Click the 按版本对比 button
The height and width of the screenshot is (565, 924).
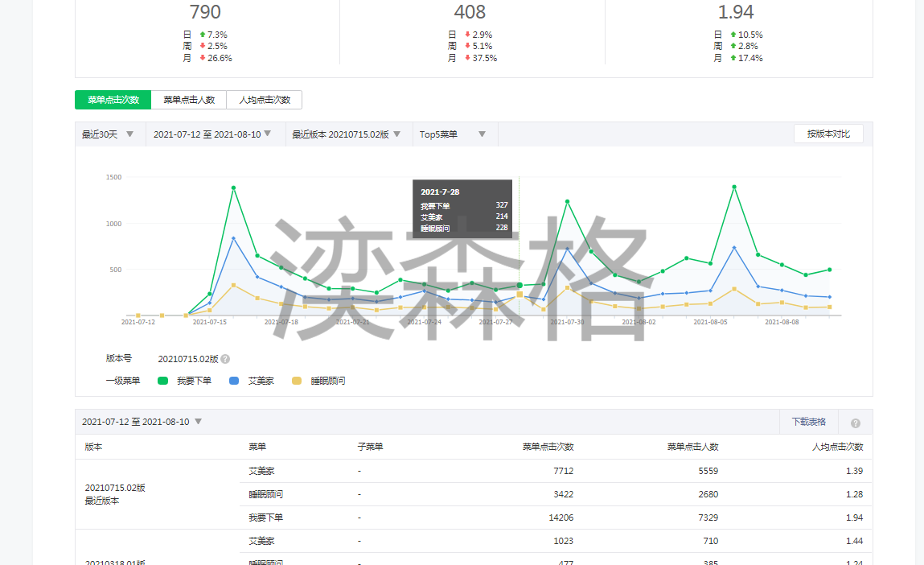click(828, 134)
